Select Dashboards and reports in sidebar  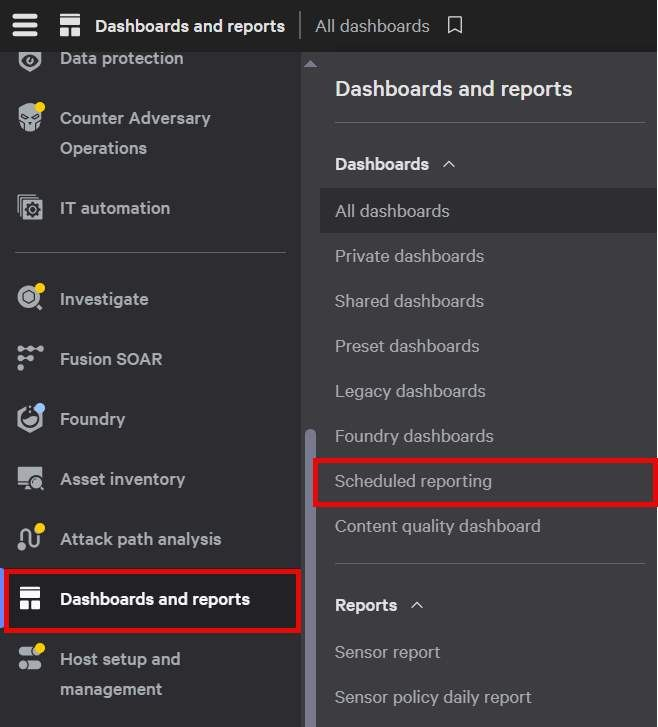[154, 599]
